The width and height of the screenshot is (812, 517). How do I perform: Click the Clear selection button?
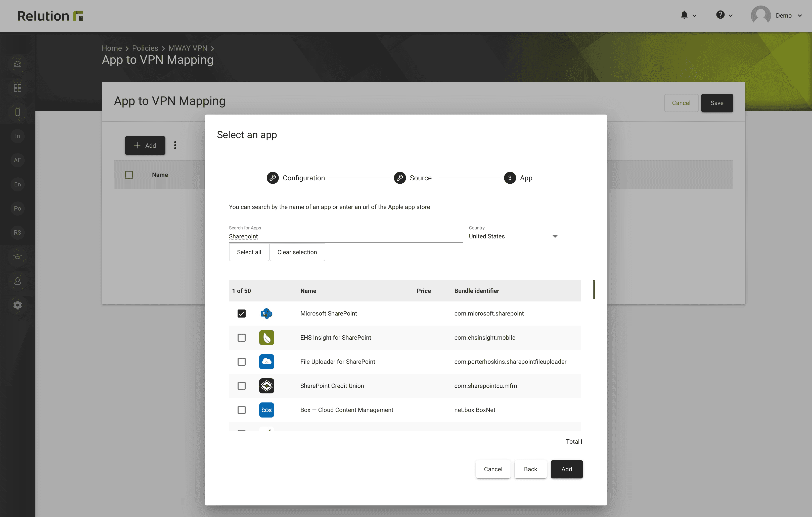point(297,252)
